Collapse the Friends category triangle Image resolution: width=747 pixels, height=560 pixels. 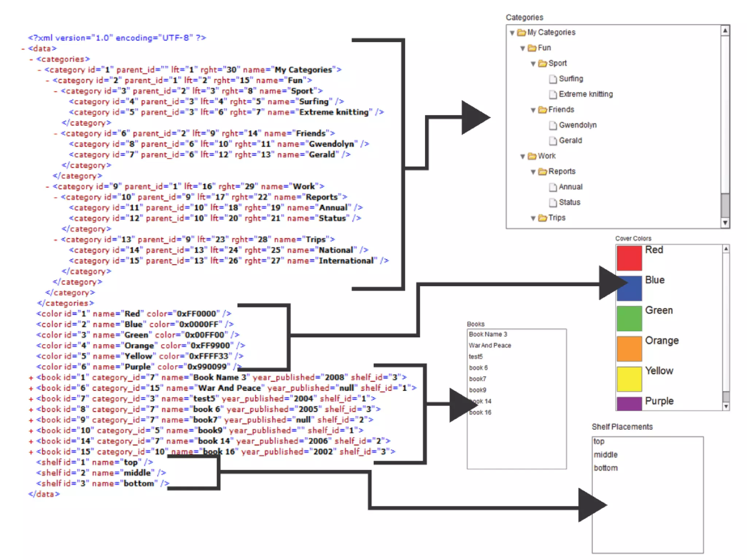tap(533, 110)
